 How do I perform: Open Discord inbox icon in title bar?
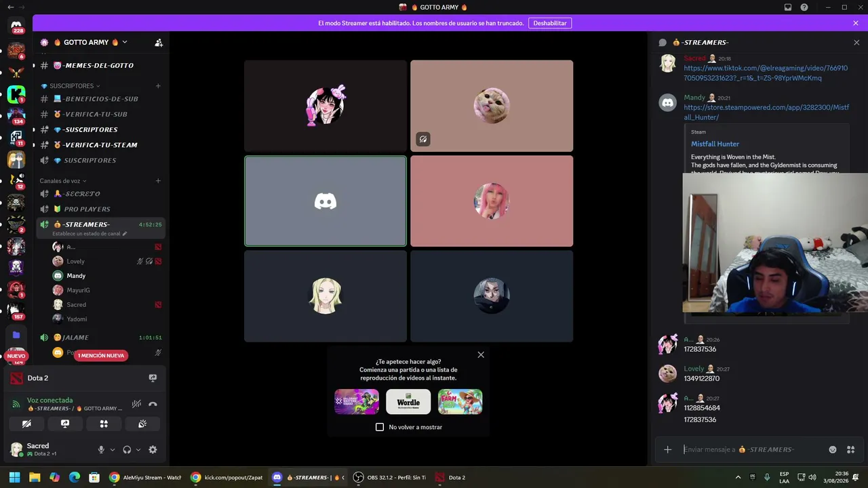click(788, 7)
